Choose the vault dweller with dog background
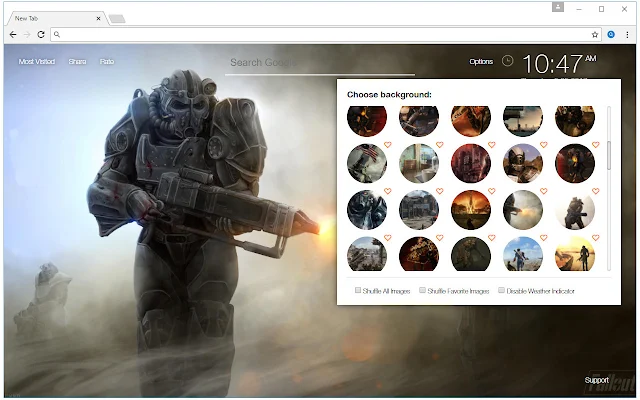The width and height of the screenshot is (640, 400). (x=523, y=254)
